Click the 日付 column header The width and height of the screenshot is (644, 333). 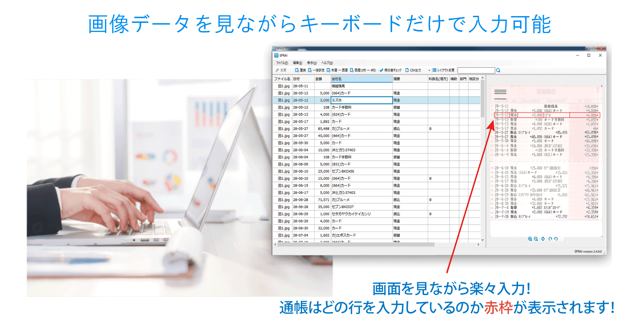(x=303, y=79)
